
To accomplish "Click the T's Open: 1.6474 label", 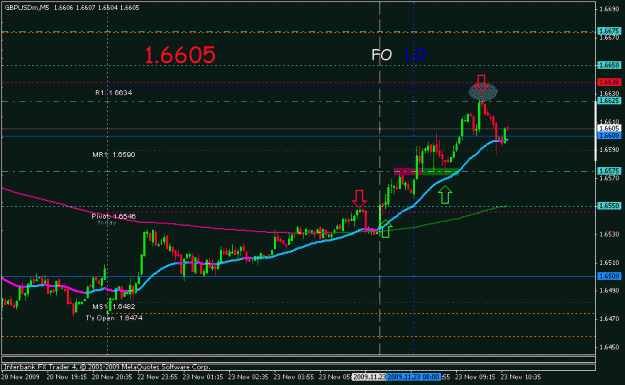I will coord(114,318).
